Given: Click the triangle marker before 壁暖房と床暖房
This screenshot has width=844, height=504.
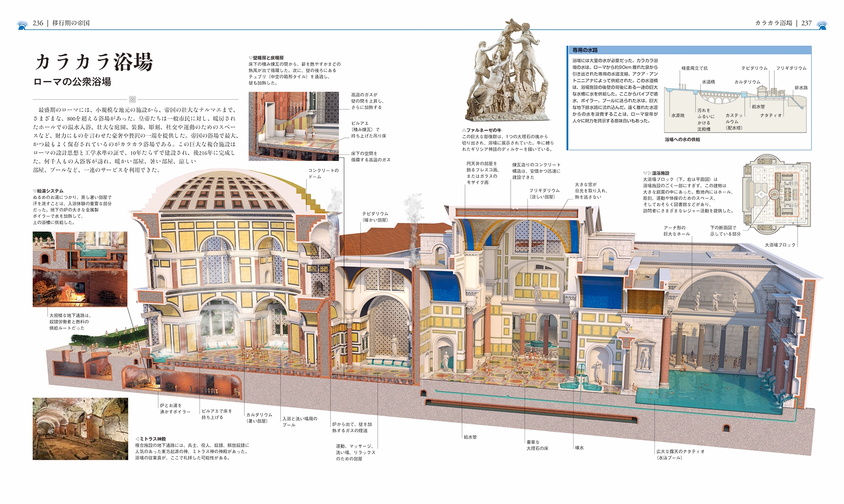Looking at the screenshot, I should point(251,58).
